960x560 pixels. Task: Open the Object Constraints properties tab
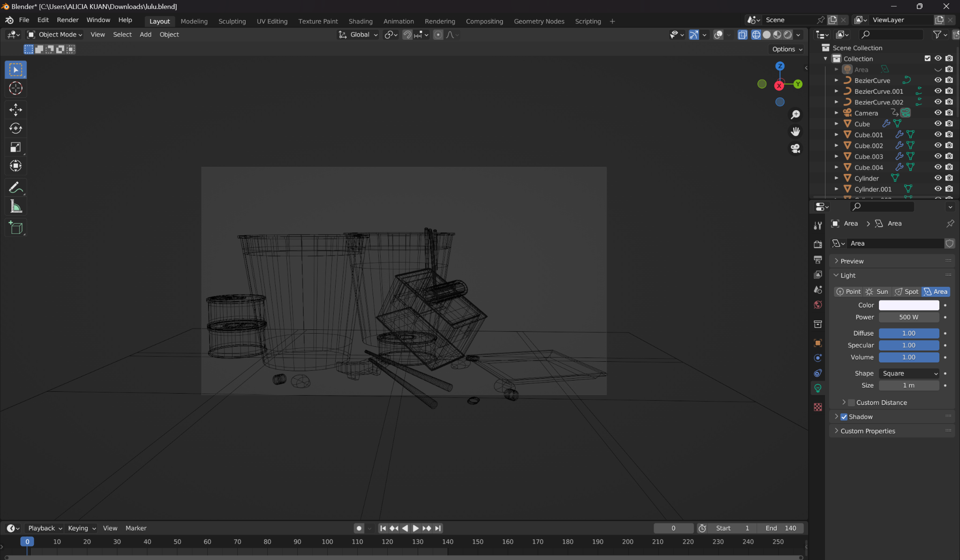pos(817,373)
